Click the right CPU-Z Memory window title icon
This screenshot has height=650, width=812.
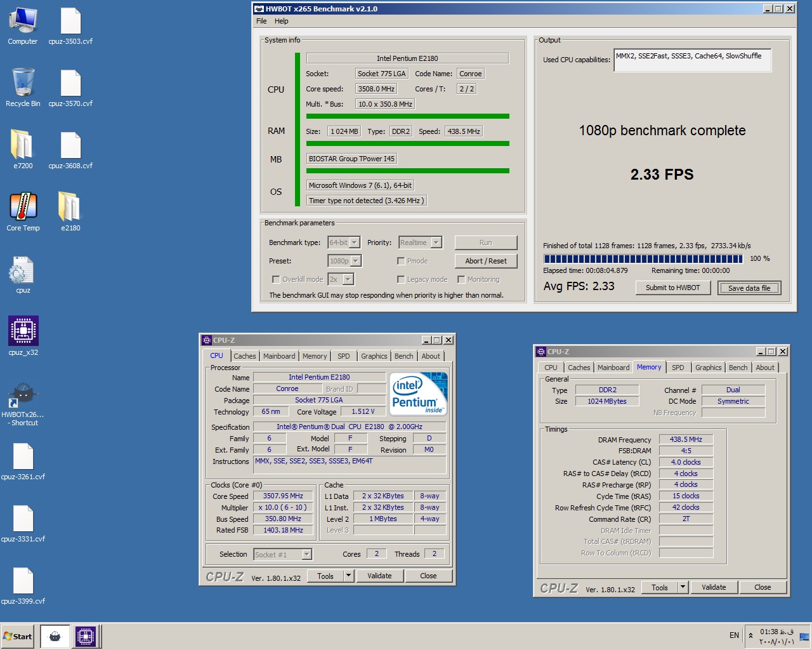[541, 352]
